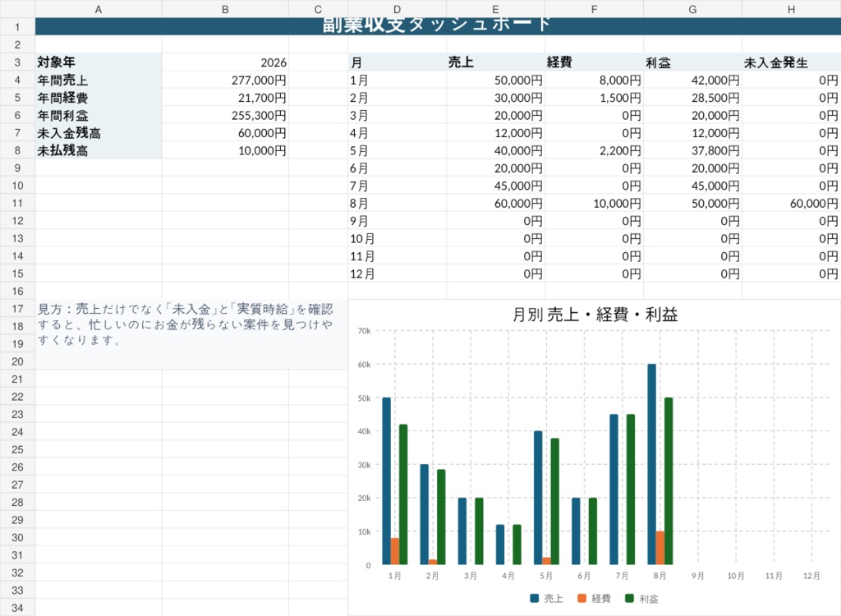Click the 7月 green 利益 bar

coord(631,490)
